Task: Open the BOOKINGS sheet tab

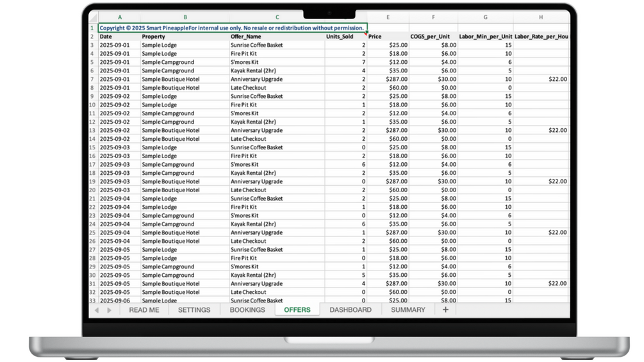Action: [247, 310]
